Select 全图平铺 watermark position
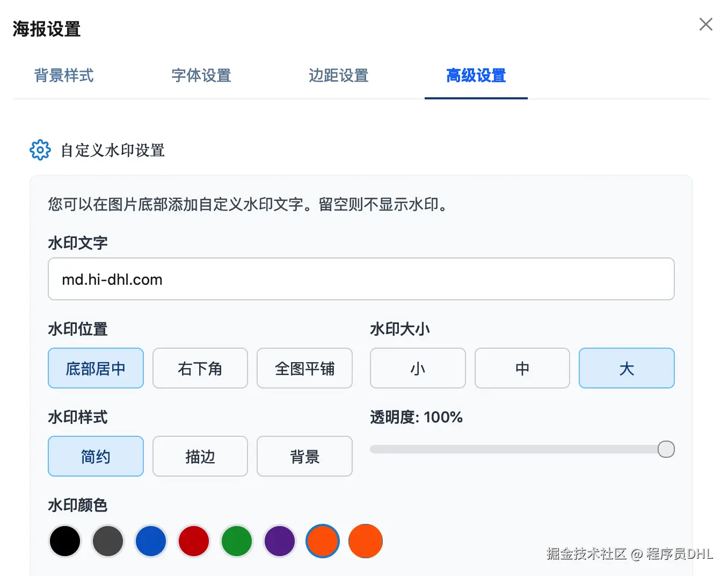 point(304,369)
